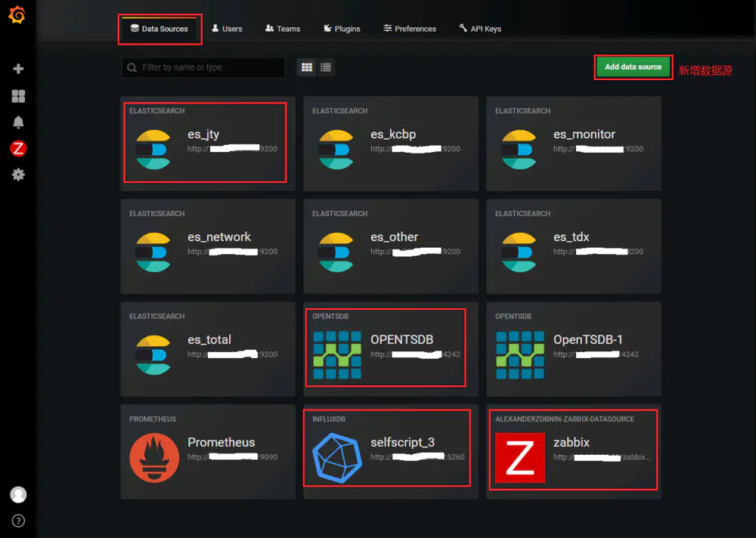Screen dimensions: 756x538
Task: Open the es_jty data source name
Action: [x=203, y=134]
